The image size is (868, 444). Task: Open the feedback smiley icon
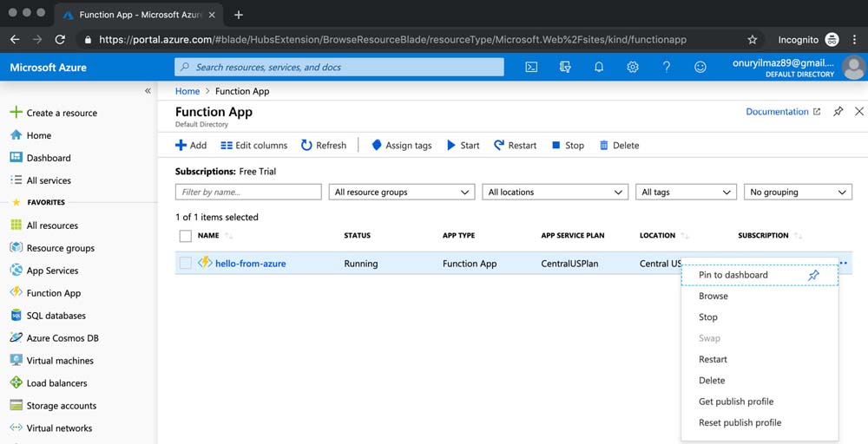click(x=700, y=67)
